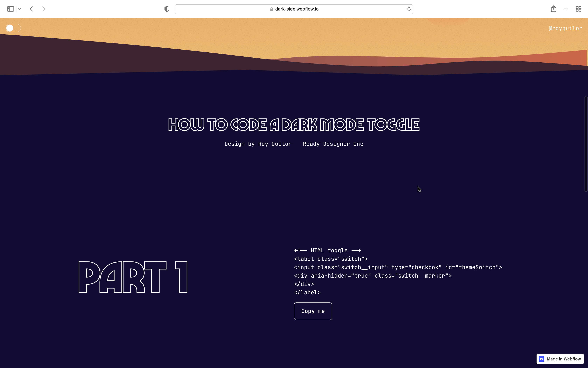The width and height of the screenshot is (588, 368).
Task: Reload the current page
Action: coord(409,9)
